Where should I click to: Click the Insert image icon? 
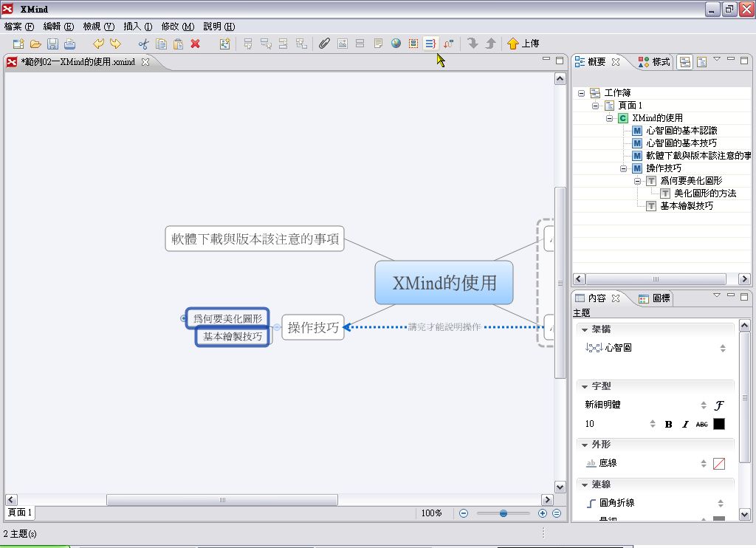pos(343,44)
